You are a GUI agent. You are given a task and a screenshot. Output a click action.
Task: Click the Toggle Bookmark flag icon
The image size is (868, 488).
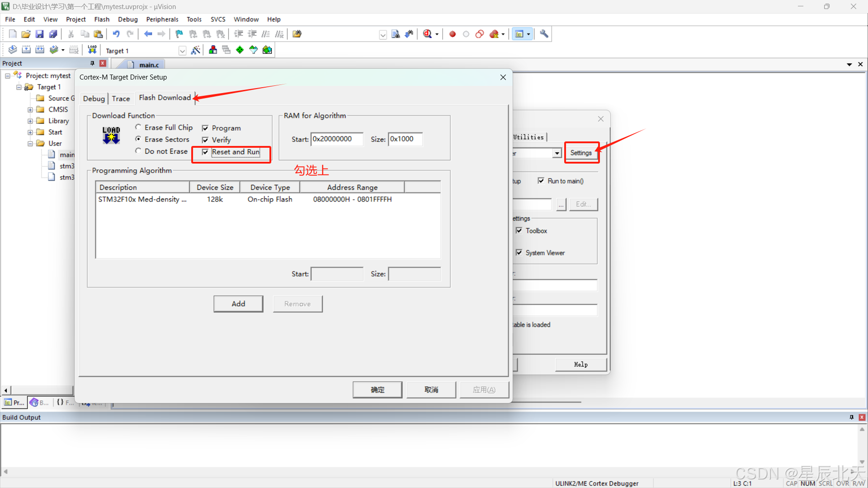[179, 34]
